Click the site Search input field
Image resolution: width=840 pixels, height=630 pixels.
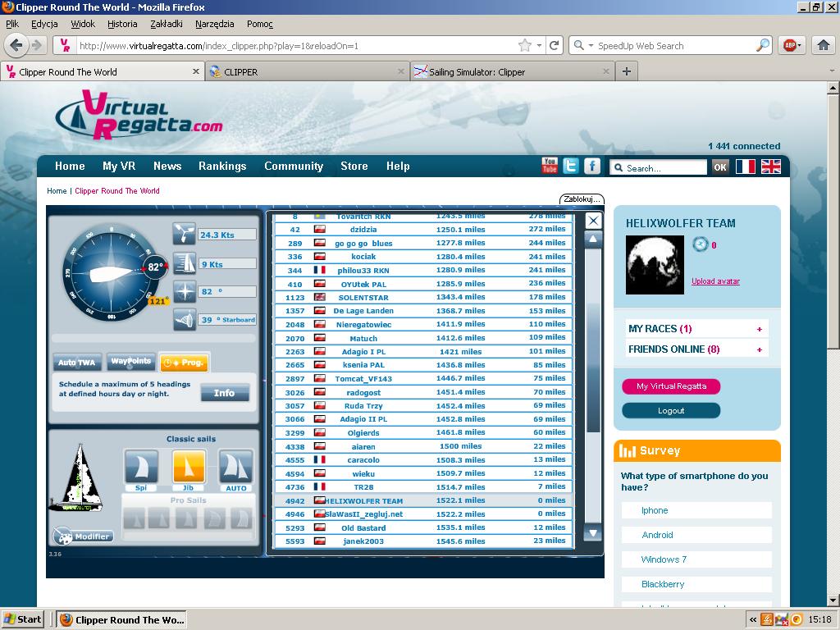coord(664,167)
